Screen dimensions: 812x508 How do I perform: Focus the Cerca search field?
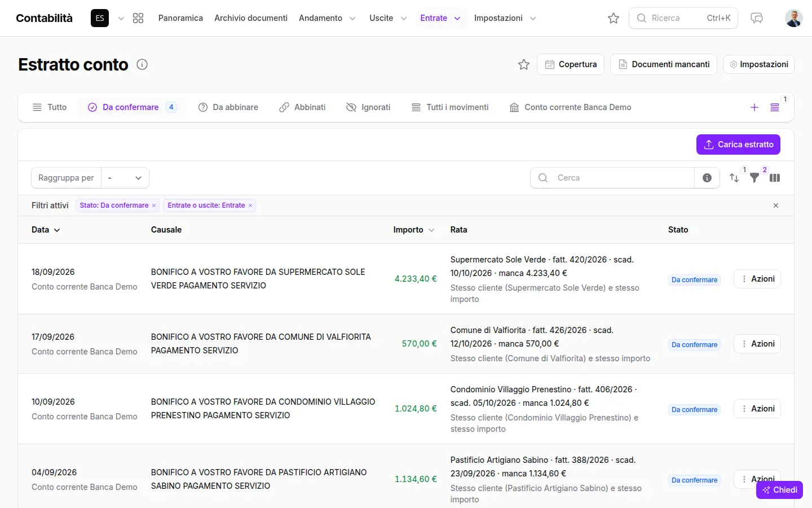coord(612,178)
